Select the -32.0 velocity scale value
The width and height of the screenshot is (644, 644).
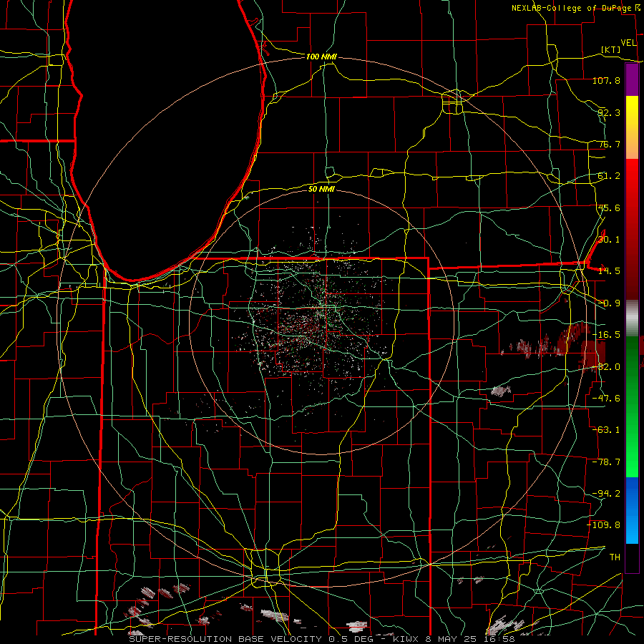(x=606, y=367)
